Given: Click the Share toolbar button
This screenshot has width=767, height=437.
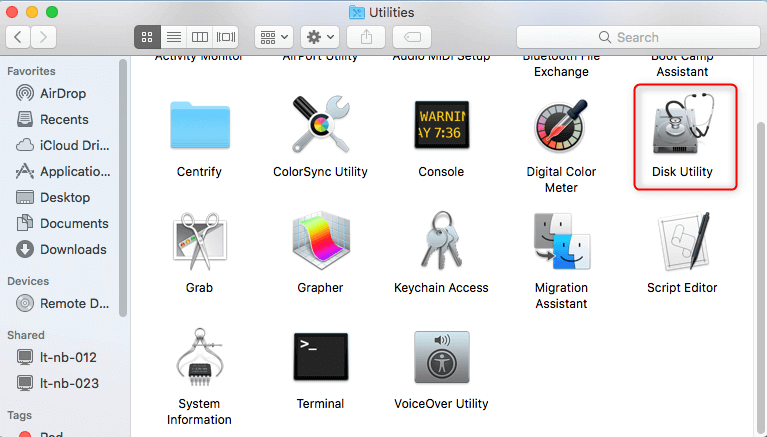Looking at the screenshot, I should pyautogui.click(x=366, y=37).
